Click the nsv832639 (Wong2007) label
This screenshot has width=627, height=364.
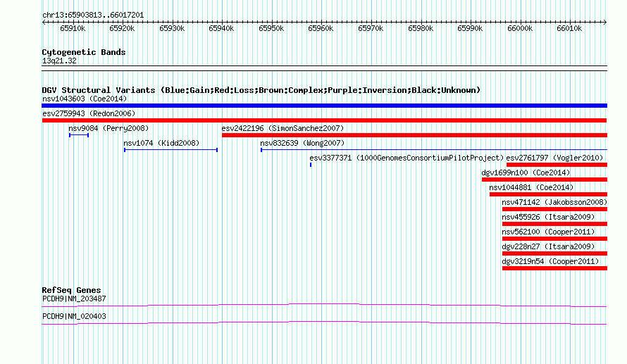point(302,143)
